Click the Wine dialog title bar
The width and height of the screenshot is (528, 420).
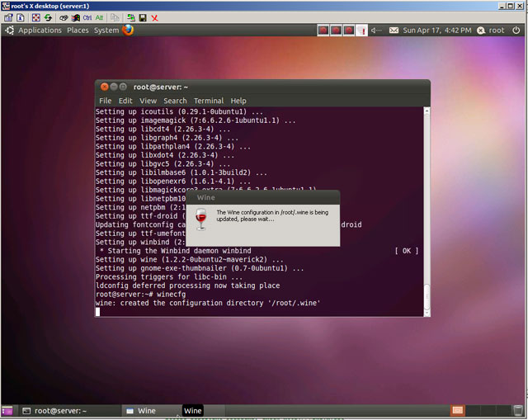pos(262,197)
